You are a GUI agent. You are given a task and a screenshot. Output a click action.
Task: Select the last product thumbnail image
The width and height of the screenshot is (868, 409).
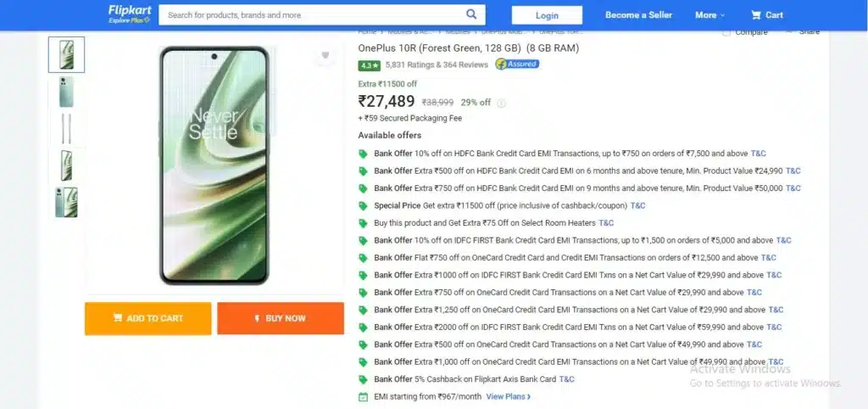(66, 202)
